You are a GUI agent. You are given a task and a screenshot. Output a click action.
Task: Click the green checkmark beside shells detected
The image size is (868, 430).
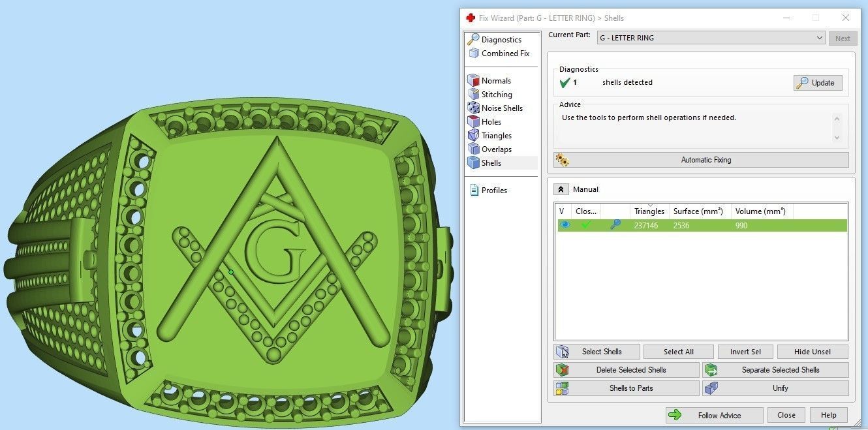coord(565,83)
